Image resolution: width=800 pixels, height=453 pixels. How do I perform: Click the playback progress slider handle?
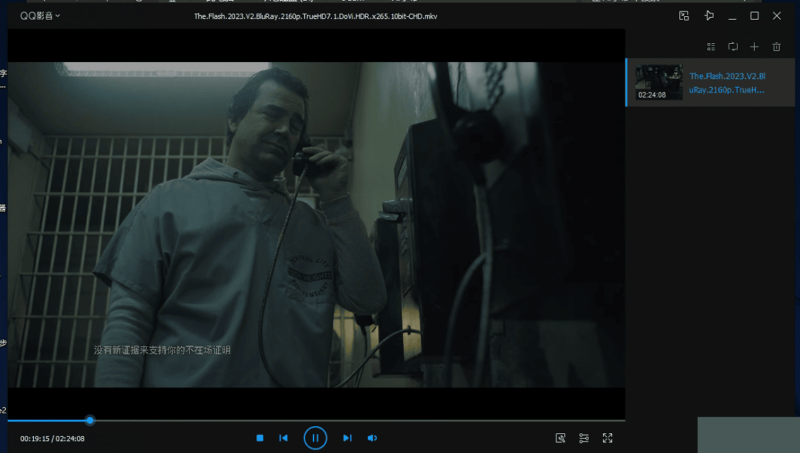click(x=90, y=420)
